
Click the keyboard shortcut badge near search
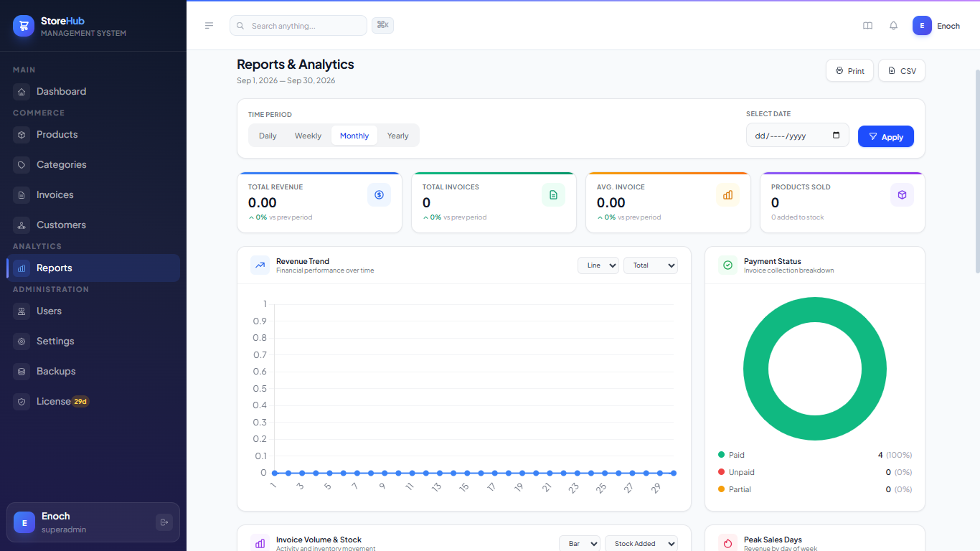[382, 25]
